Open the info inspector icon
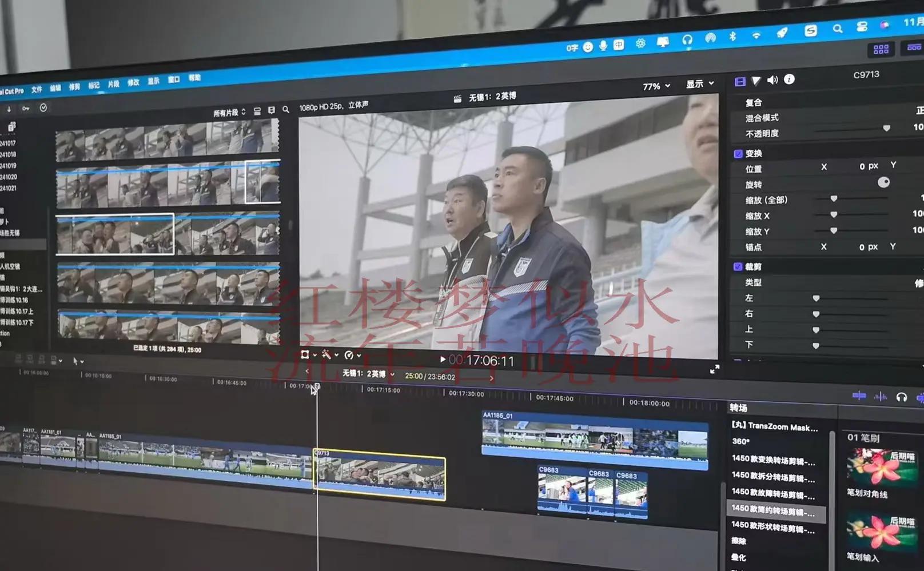Screen dimensions: 924x571 tap(789, 79)
